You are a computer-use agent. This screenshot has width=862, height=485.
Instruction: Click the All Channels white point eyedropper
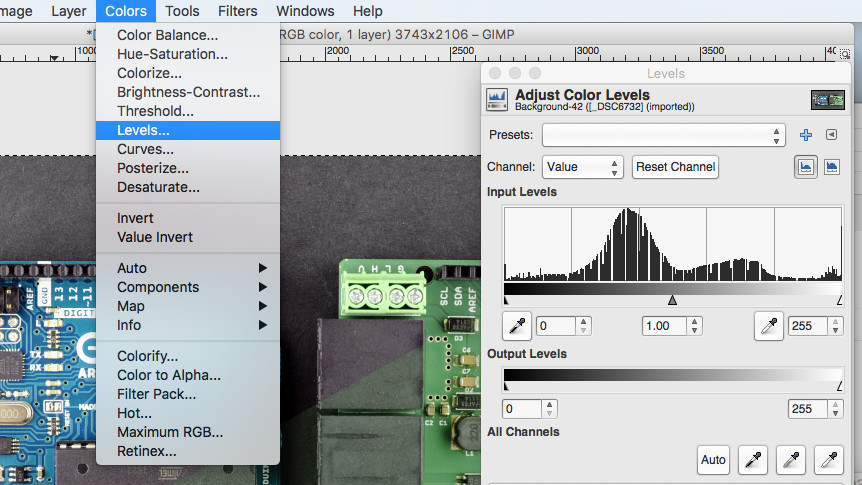point(828,459)
